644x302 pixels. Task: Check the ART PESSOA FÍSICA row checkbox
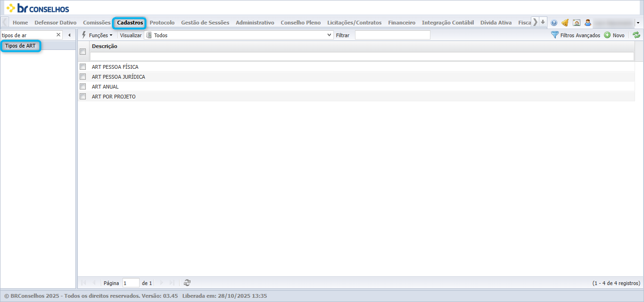(83, 66)
